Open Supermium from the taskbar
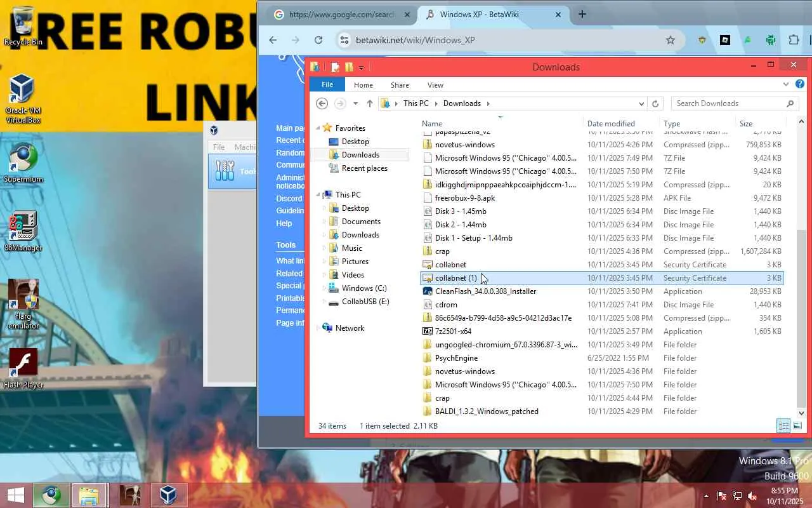812x508 pixels. (x=51, y=495)
